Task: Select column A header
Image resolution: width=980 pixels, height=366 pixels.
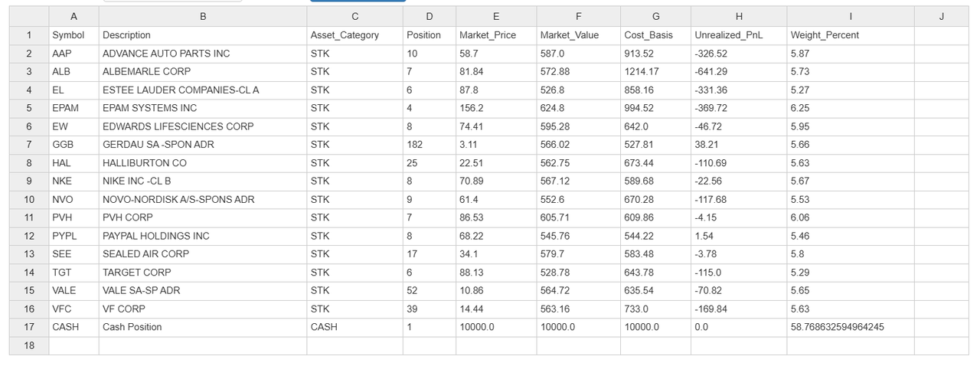Action: pyautogui.click(x=73, y=16)
